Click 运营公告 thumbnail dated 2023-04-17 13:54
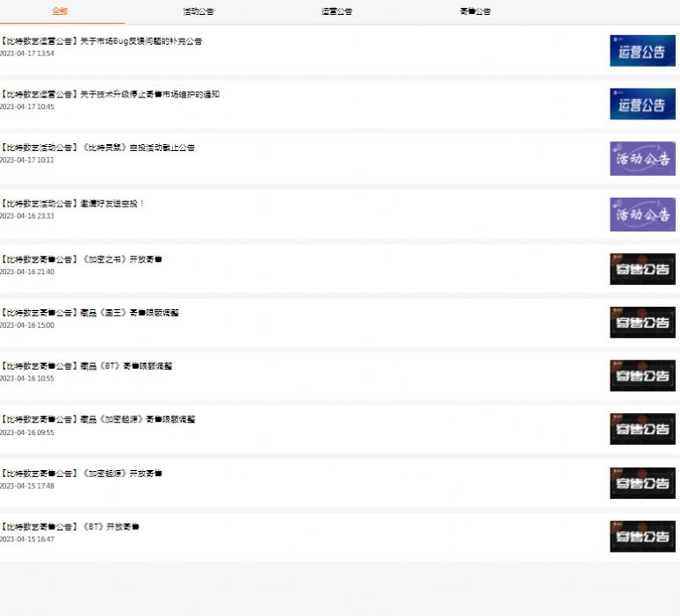Image resolution: width=680 pixels, height=616 pixels. point(642,51)
